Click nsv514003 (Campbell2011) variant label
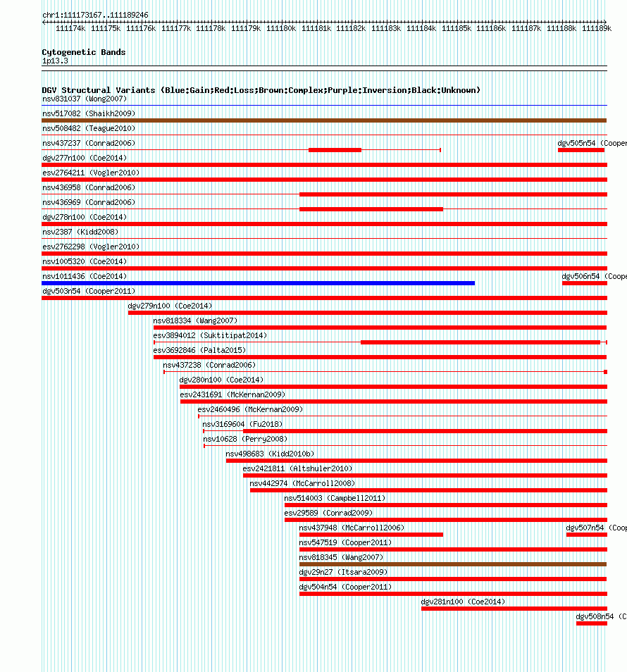The height and width of the screenshot is (672, 627). click(335, 498)
